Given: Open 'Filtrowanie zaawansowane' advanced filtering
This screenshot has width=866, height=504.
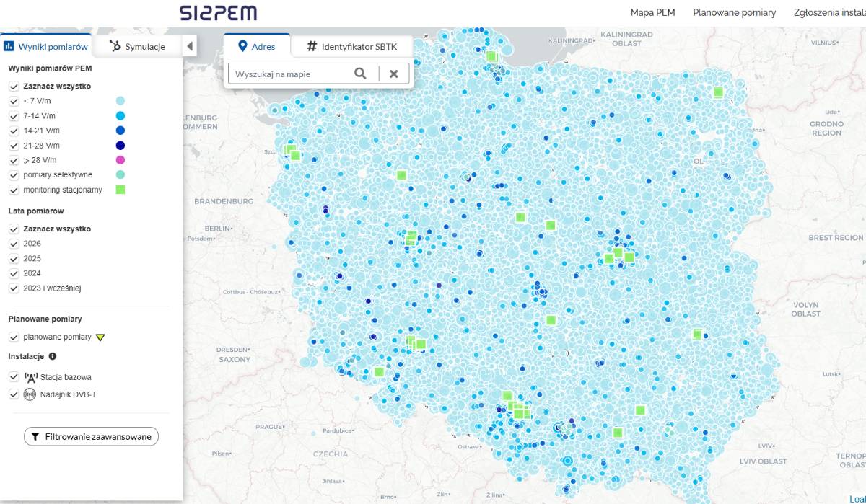Looking at the screenshot, I should [91, 436].
